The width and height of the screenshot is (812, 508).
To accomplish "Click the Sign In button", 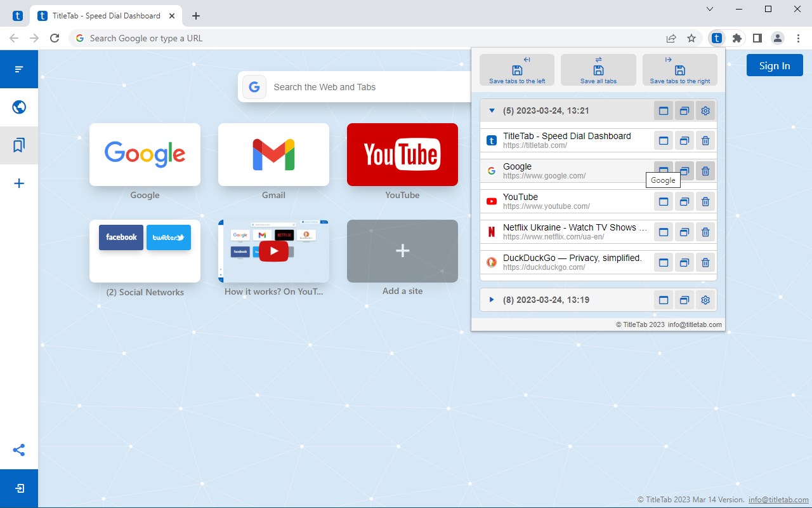I will (775, 65).
